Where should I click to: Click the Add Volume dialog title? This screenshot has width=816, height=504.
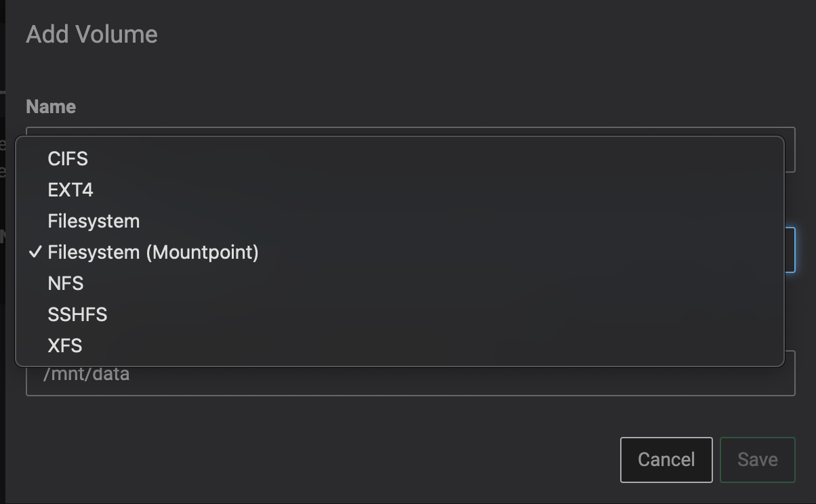coord(91,35)
